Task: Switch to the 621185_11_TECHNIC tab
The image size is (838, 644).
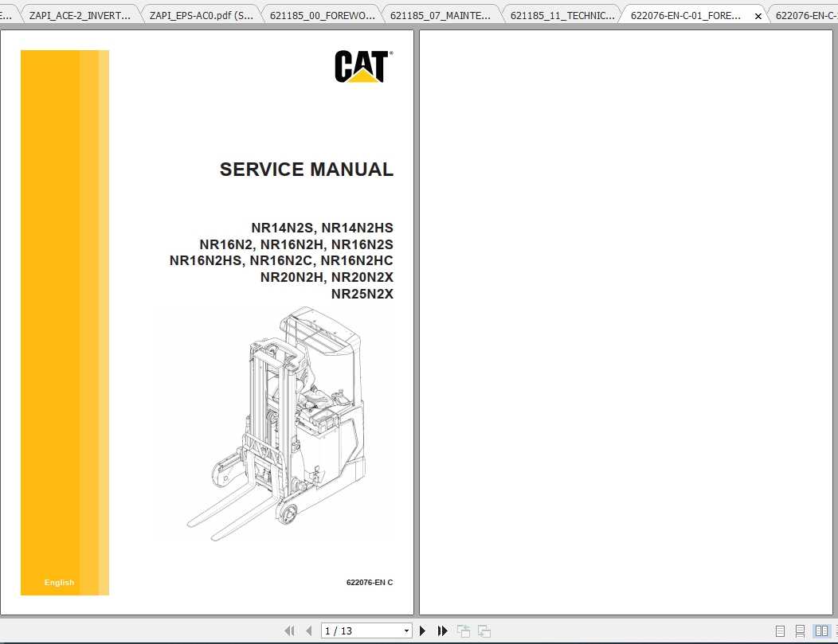Action: pyautogui.click(x=562, y=14)
